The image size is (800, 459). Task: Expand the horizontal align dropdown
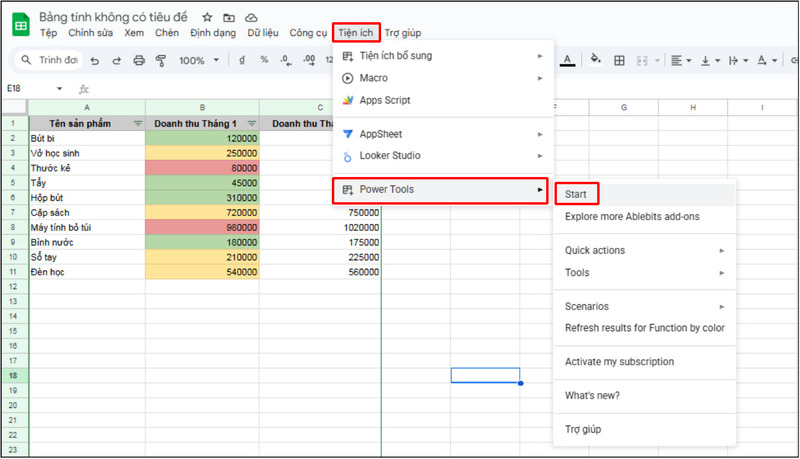[682, 60]
